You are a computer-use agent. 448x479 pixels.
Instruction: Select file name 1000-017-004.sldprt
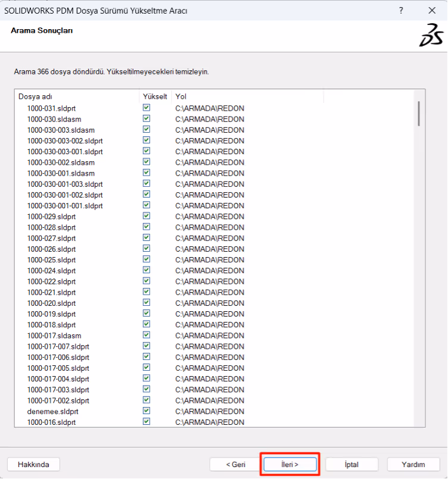[58, 379]
